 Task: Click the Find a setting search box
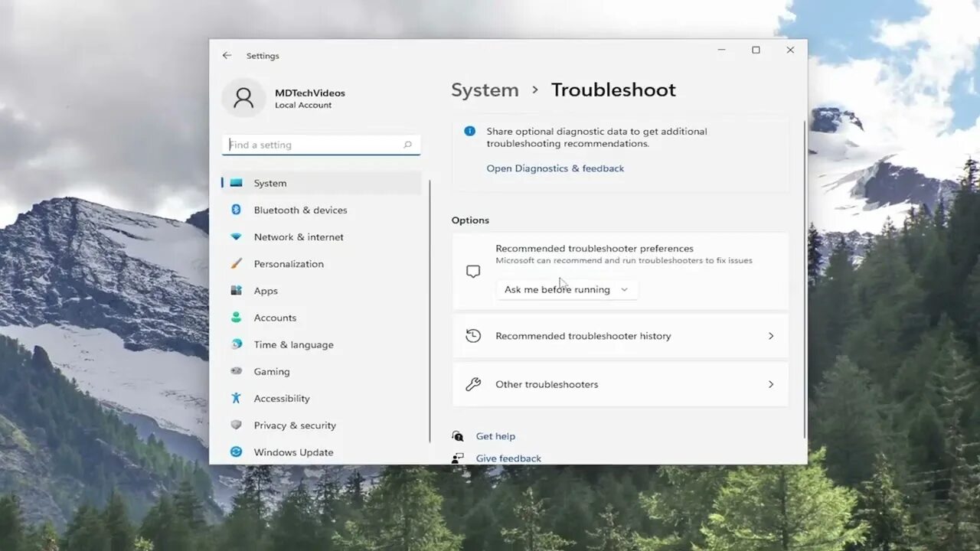pos(321,145)
